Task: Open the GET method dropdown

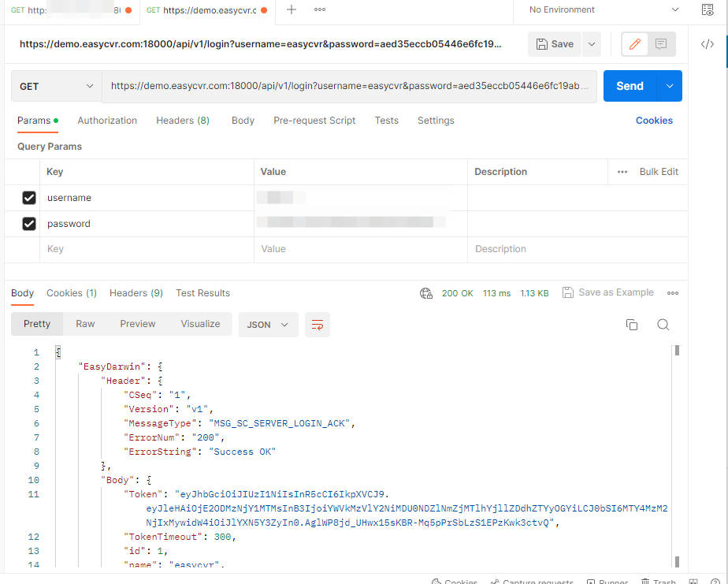Action: [56, 87]
